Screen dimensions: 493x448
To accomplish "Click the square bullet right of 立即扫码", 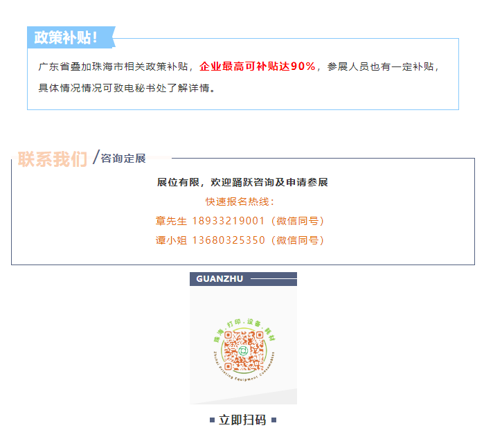I will (274, 420).
